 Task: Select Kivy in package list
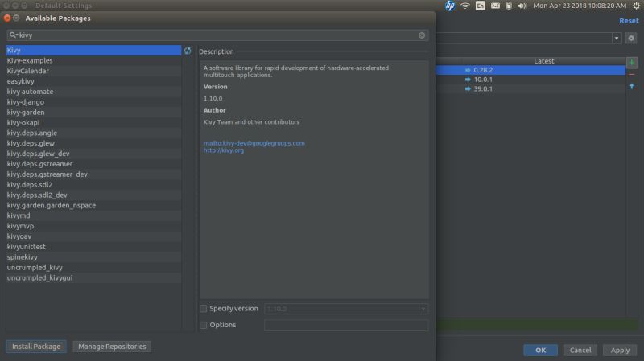click(93, 50)
